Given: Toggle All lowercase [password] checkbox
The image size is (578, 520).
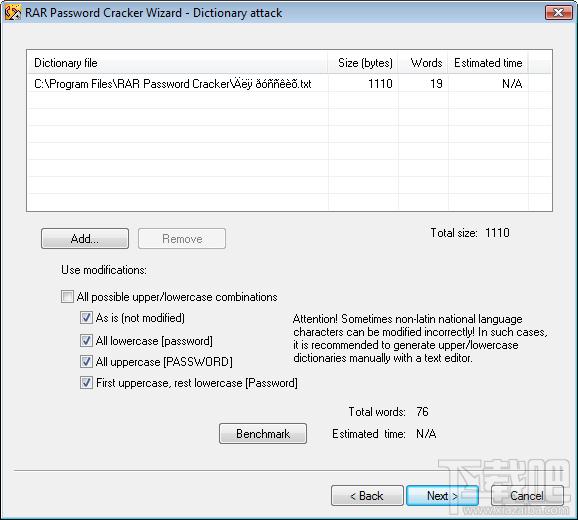Looking at the screenshot, I should [x=86, y=341].
